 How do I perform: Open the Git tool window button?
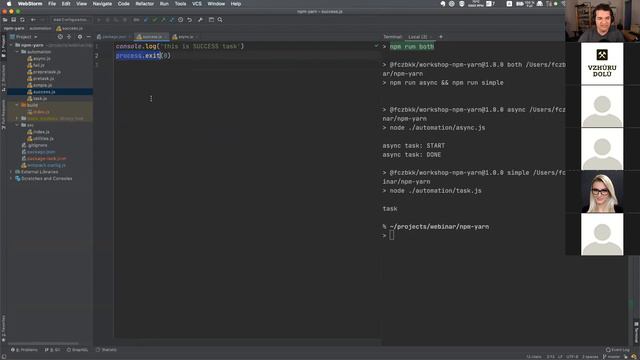[x=53, y=350]
